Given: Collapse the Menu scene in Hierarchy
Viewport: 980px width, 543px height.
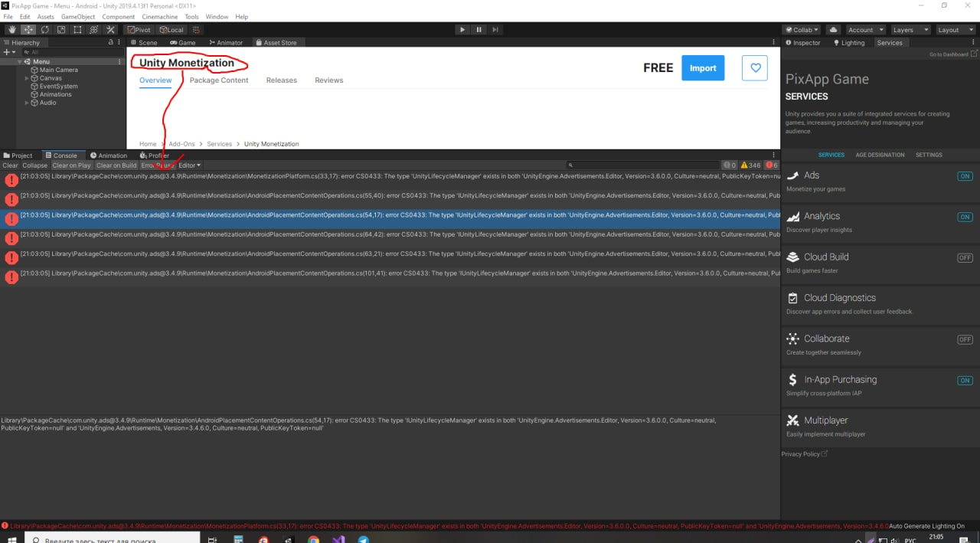Looking at the screenshot, I should click(x=20, y=61).
